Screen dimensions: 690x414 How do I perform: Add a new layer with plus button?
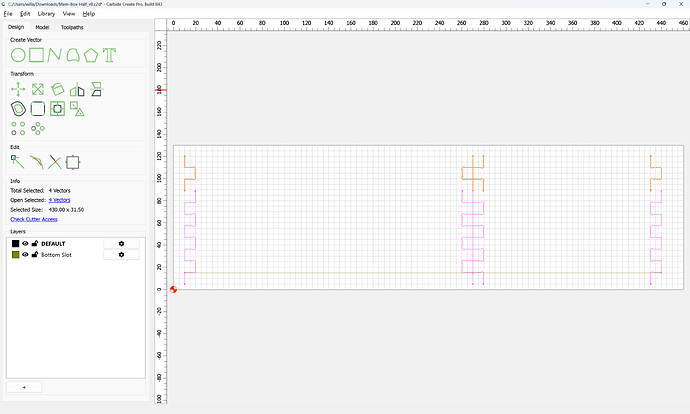24,387
